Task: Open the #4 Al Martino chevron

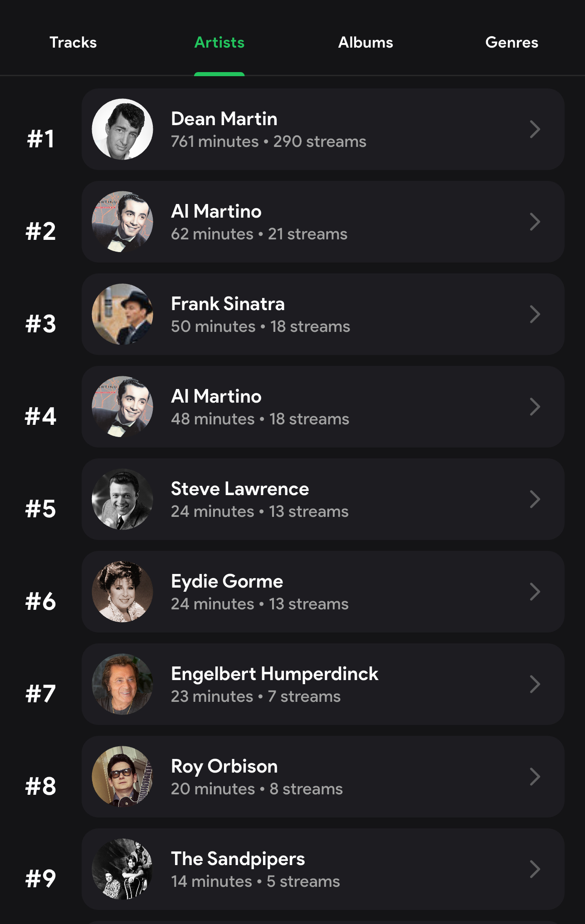Action: tap(535, 407)
